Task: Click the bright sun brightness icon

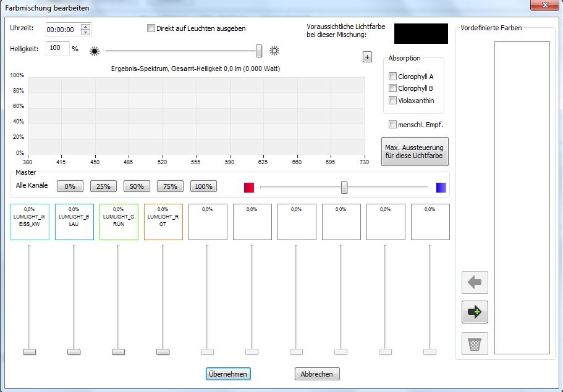Action: pyautogui.click(x=274, y=51)
